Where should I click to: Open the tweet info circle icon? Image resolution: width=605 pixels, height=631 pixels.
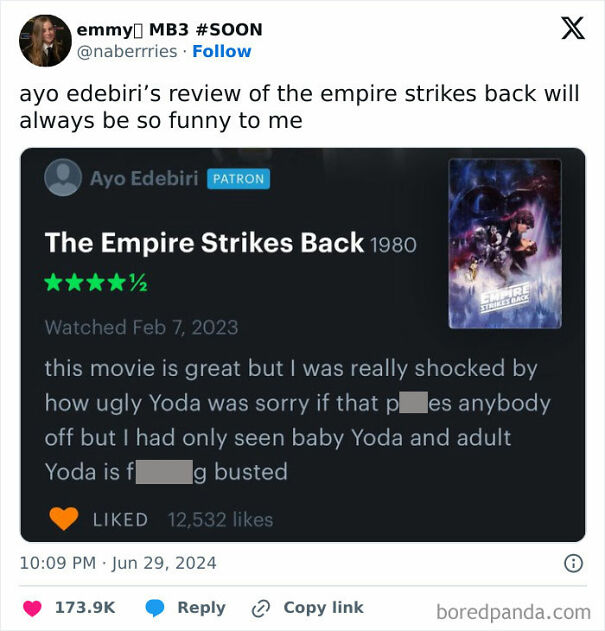(x=573, y=563)
